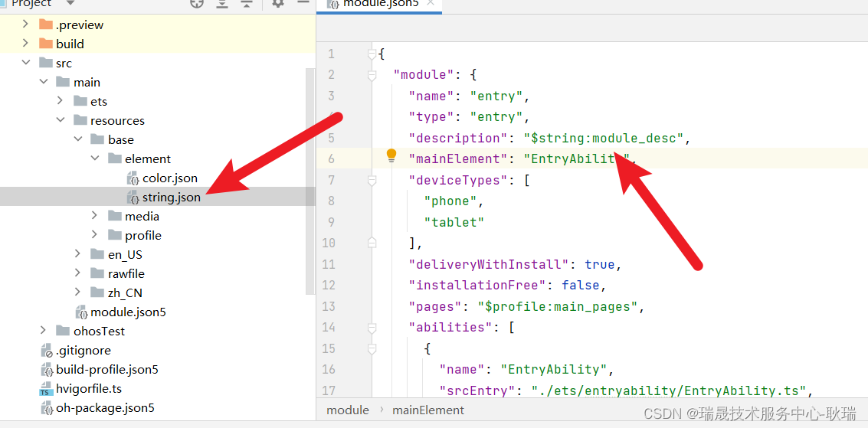The width and height of the screenshot is (868, 428).
Task: Select the element folder icon
Action: [115, 158]
